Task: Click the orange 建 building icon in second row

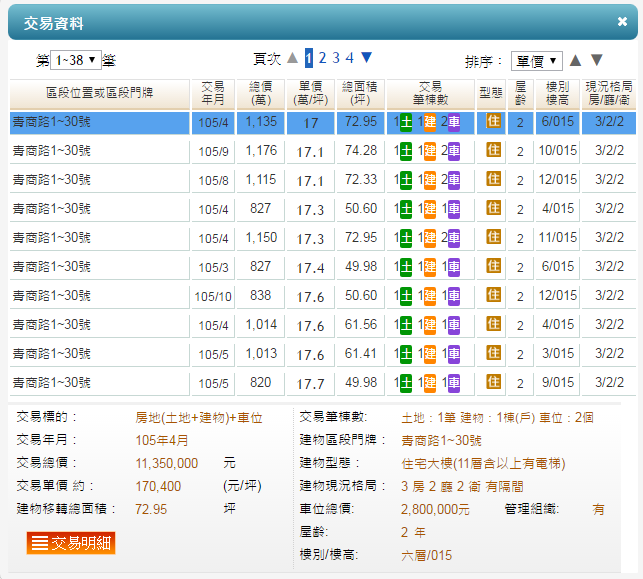Action: 430,152
